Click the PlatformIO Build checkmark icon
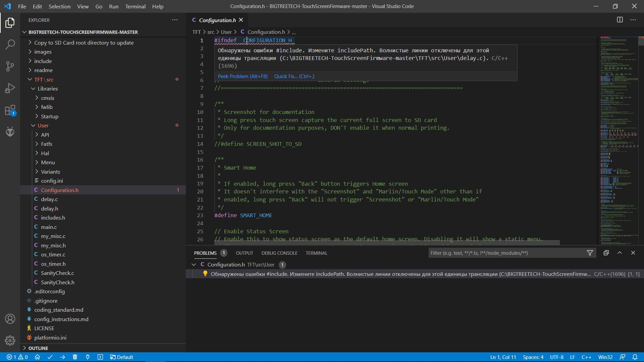The image size is (644, 362). click(50, 357)
